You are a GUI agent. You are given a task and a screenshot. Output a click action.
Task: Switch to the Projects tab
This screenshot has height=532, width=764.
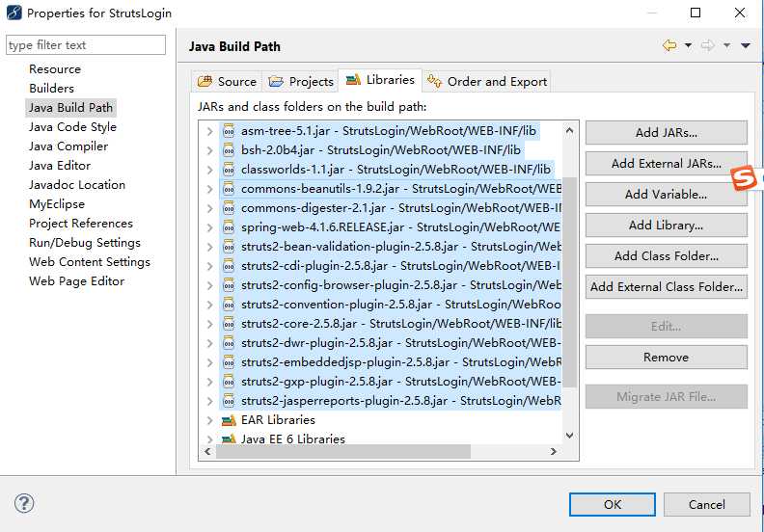[x=301, y=81]
